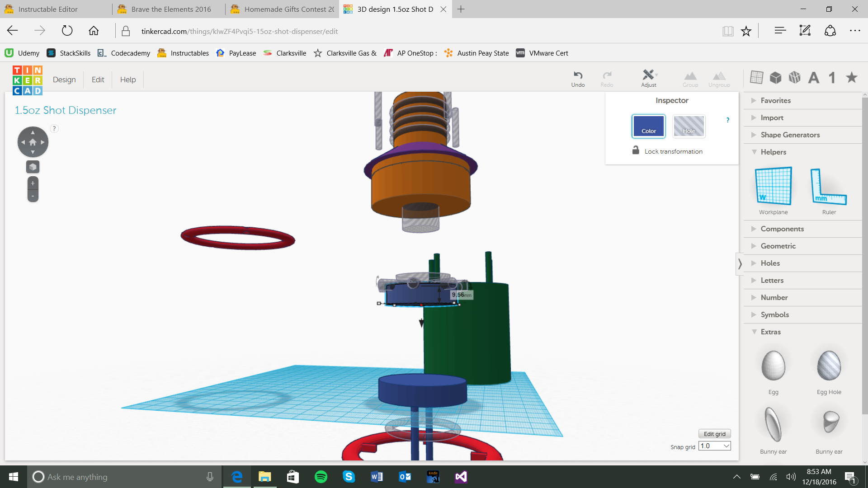Open the Design menu
Image resolution: width=868 pixels, height=488 pixels.
(x=64, y=80)
